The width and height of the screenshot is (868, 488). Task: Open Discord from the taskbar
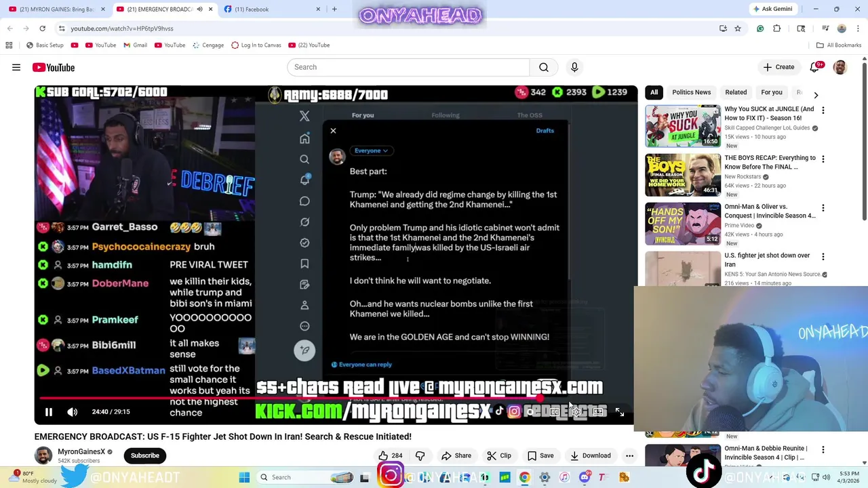coord(585,477)
